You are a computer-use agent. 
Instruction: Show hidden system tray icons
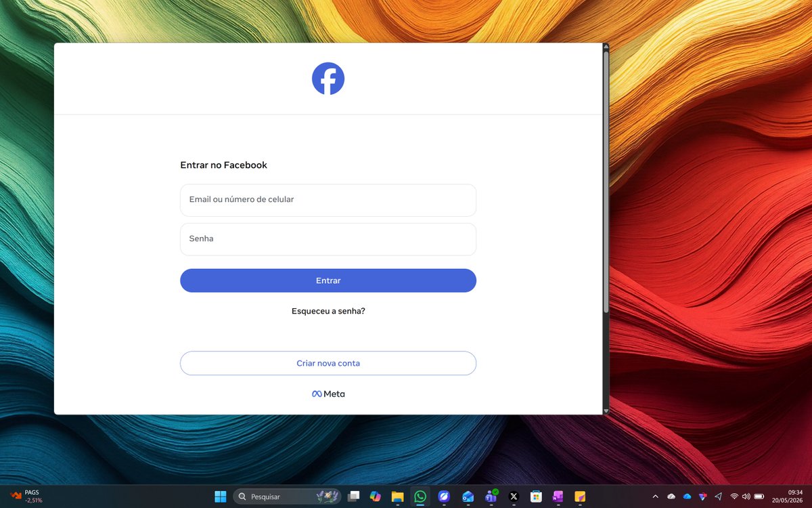coord(655,496)
